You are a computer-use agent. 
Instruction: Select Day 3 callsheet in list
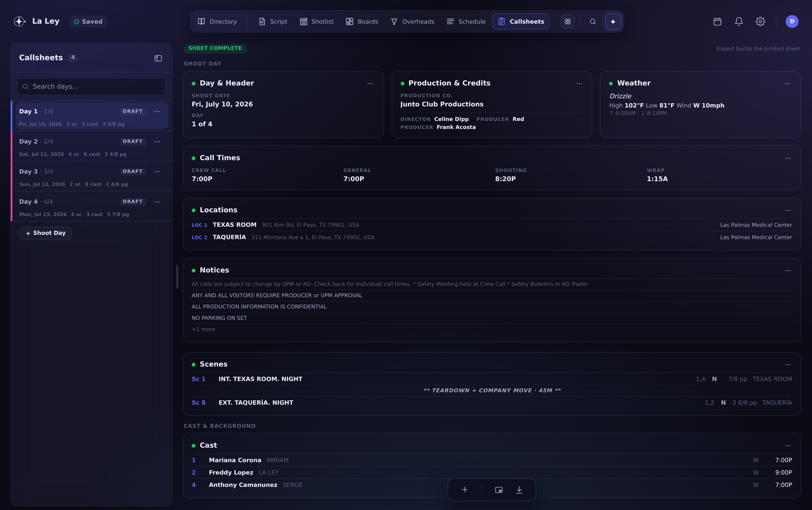91,177
